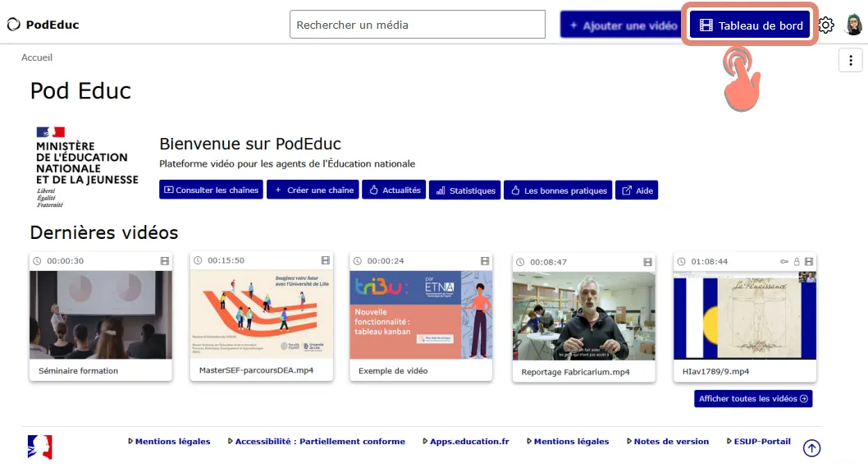Image resolution: width=868 pixels, height=468 pixels.
Task: Open Séminaire formation video thumbnail
Action: point(101,314)
